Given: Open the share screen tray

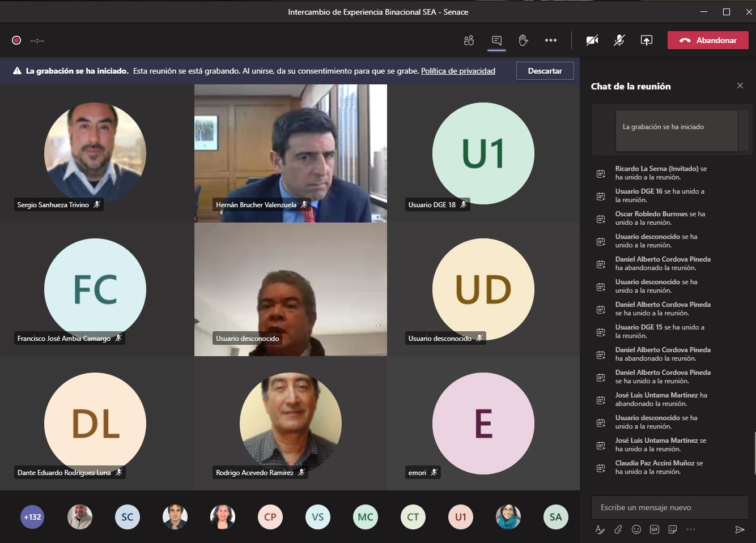Looking at the screenshot, I should (x=646, y=40).
